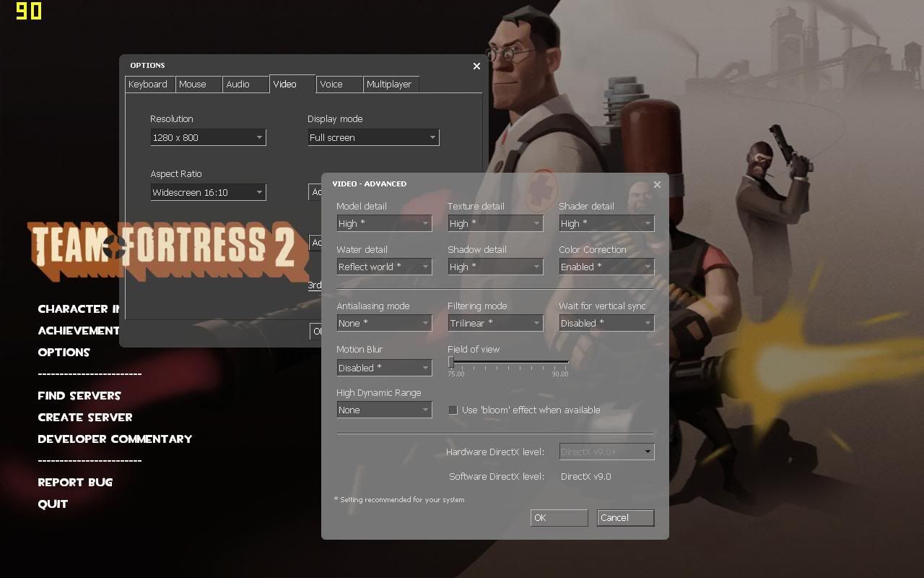Enable the 'bloom' effect checkbox

(x=453, y=410)
